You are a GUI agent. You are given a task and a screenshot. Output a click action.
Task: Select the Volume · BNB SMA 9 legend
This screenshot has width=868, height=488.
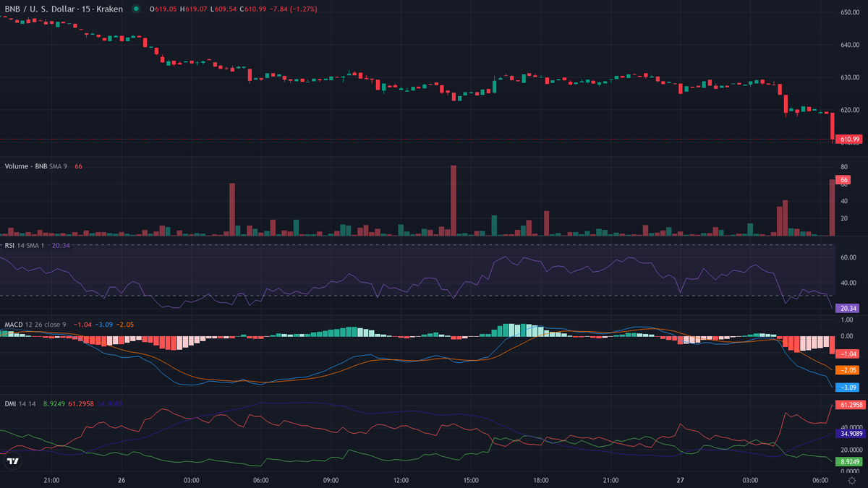click(36, 166)
